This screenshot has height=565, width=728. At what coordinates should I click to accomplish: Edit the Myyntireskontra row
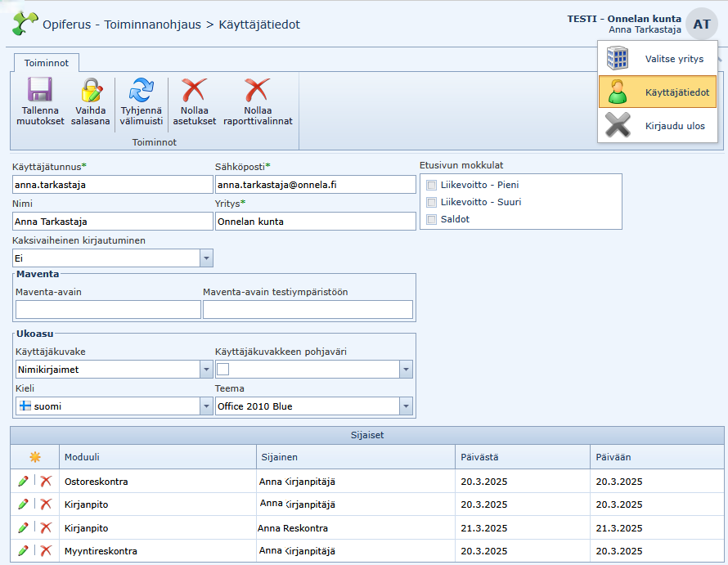[23, 550]
